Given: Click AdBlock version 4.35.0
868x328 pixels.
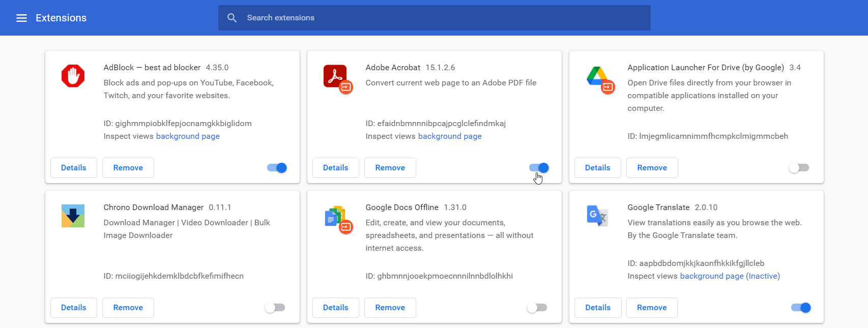Looking at the screenshot, I should (217, 68).
